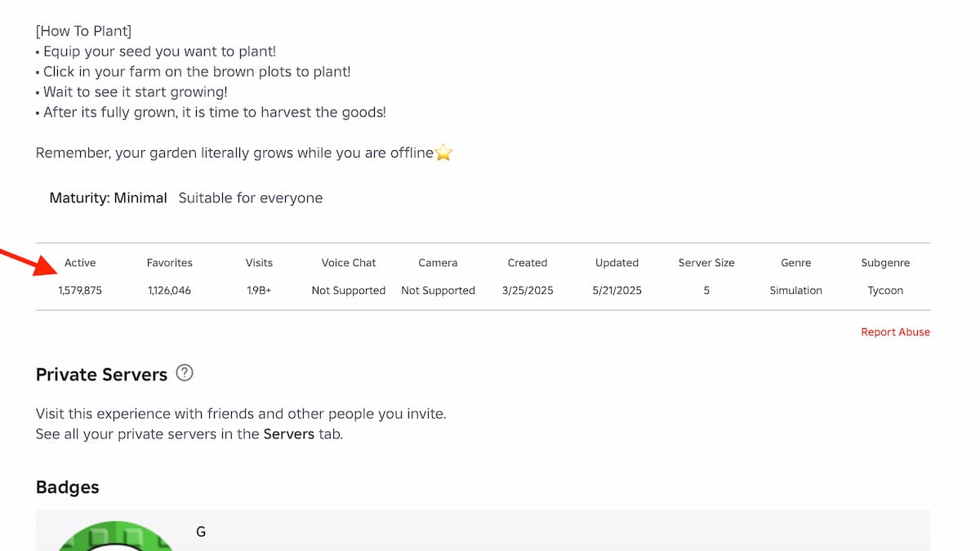This screenshot has height=551, width=980.
Task: Click the Active player count 1,579,875
Action: [x=80, y=291]
